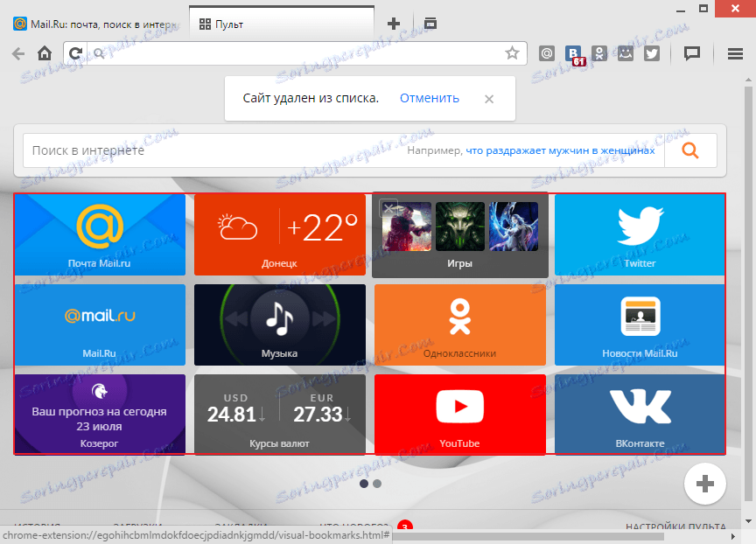756x544 pixels.
Task: Open НАСТРОЙКИ ПУЛЬТА settings link
Action: click(x=675, y=527)
